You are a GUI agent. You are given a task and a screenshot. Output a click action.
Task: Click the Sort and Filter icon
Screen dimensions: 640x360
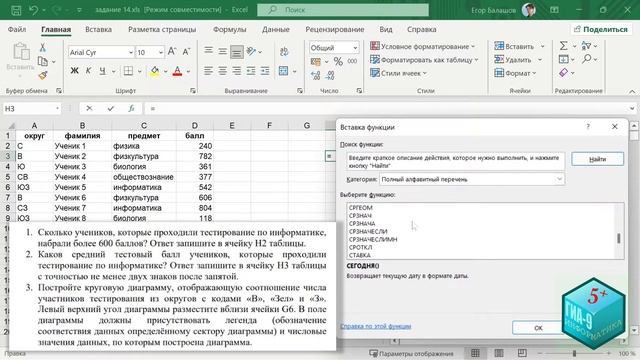[586, 46]
